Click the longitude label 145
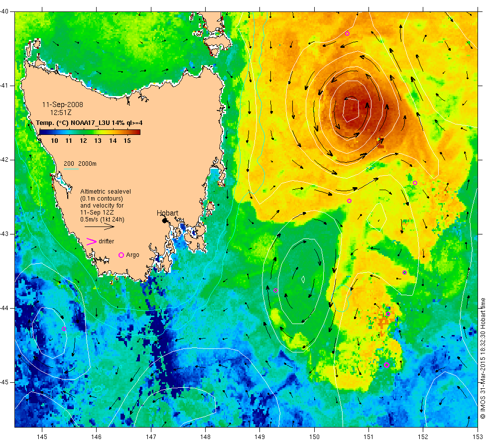488x448 pixels. (42, 437)
